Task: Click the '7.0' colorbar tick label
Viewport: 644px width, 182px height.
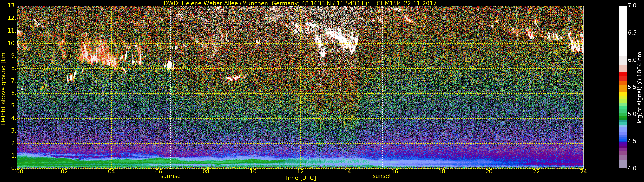Action: click(632, 6)
